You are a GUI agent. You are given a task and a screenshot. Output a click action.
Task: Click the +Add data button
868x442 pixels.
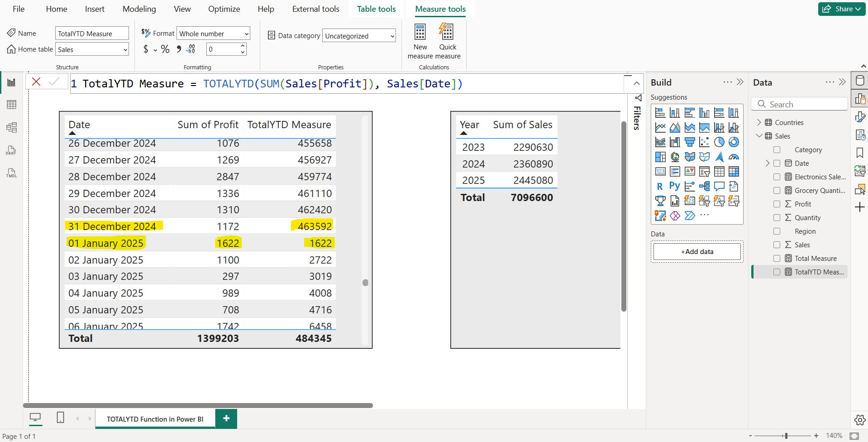click(697, 252)
